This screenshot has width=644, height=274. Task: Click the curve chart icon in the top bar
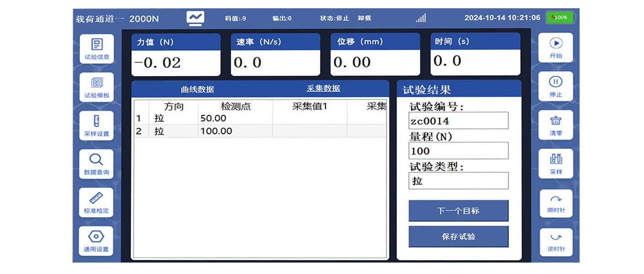point(195,16)
